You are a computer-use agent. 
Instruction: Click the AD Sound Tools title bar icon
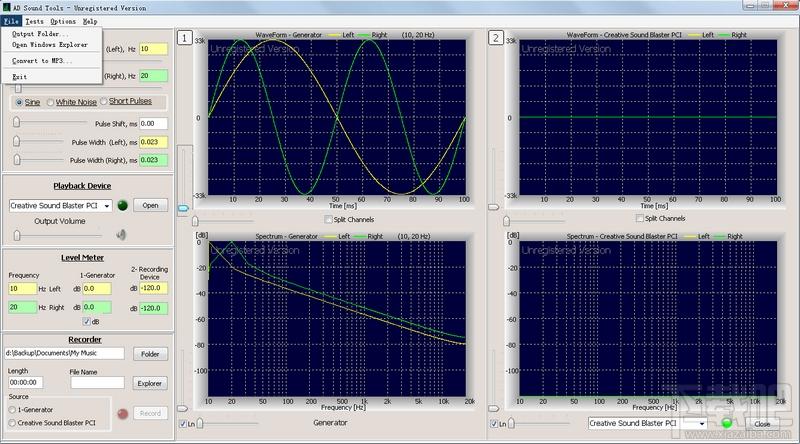(7, 8)
